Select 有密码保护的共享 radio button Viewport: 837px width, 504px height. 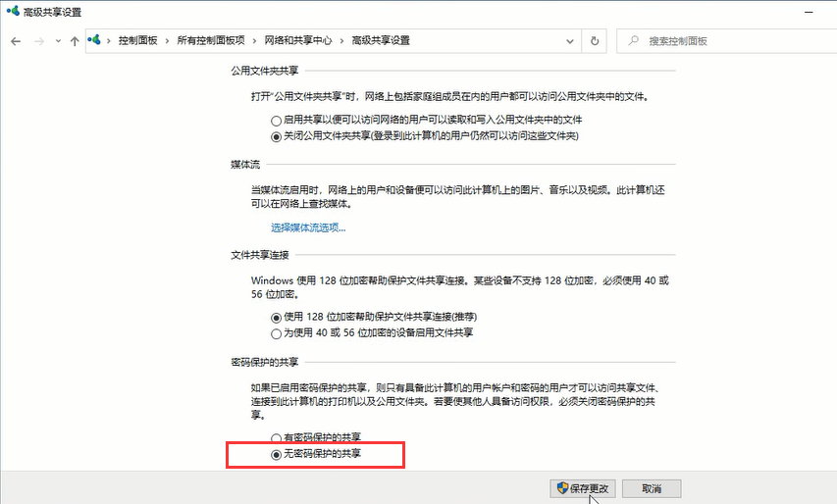click(276, 439)
